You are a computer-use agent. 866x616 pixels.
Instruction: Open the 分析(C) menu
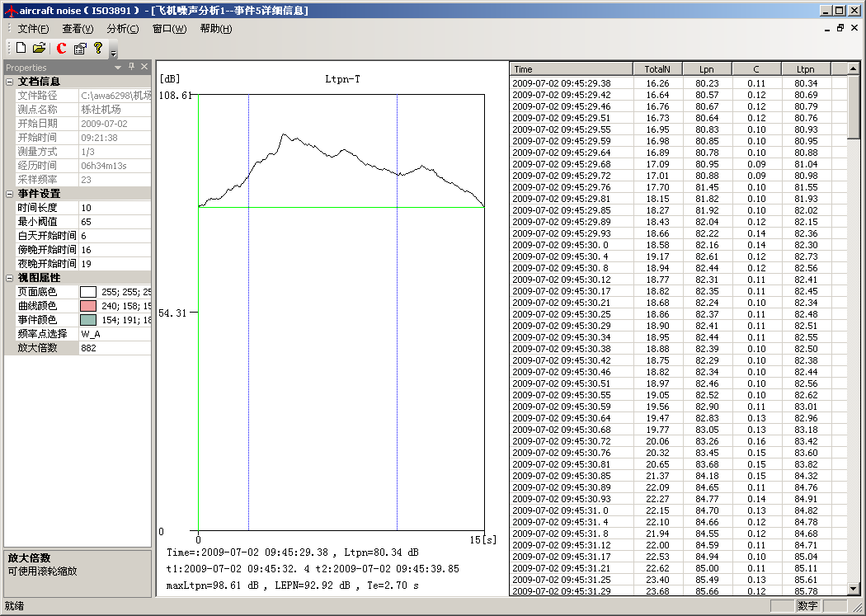point(122,29)
